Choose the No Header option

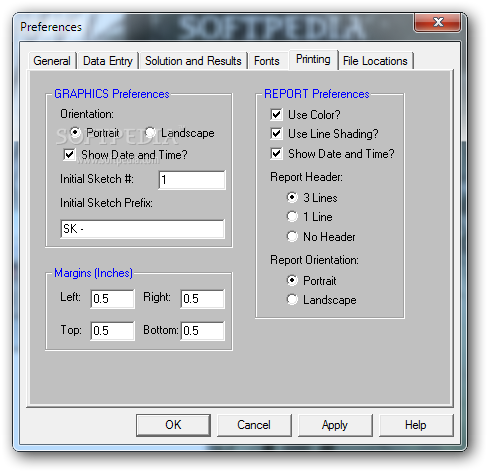tap(292, 237)
